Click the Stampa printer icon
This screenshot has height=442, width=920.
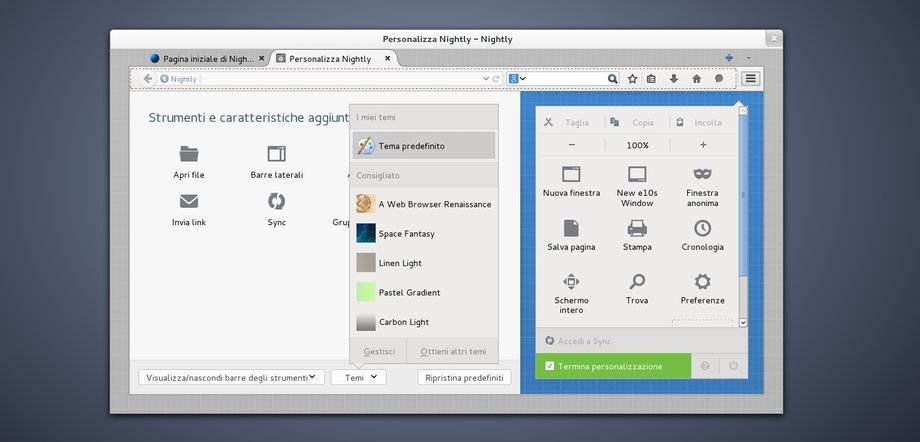(637, 228)
